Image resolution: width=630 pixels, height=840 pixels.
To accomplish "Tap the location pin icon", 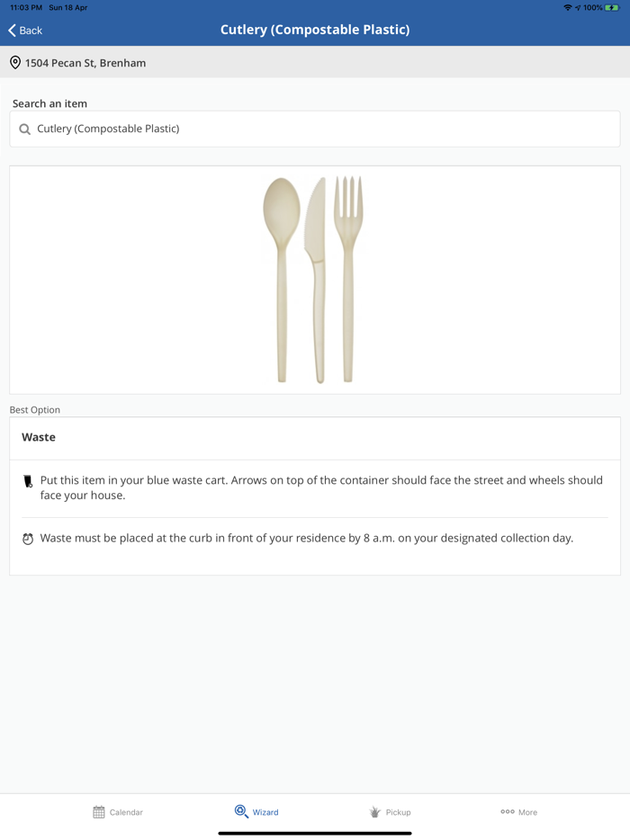I will [x=15, y=63].
